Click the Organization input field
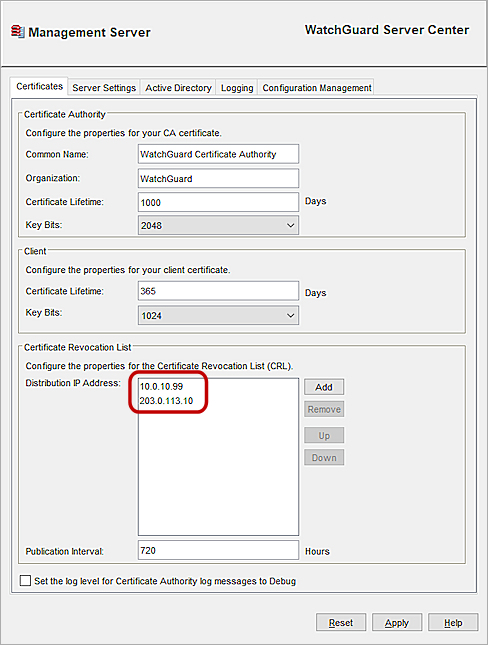Image resolution: width=488 pixels, height=645 pixels. [218, 179]
